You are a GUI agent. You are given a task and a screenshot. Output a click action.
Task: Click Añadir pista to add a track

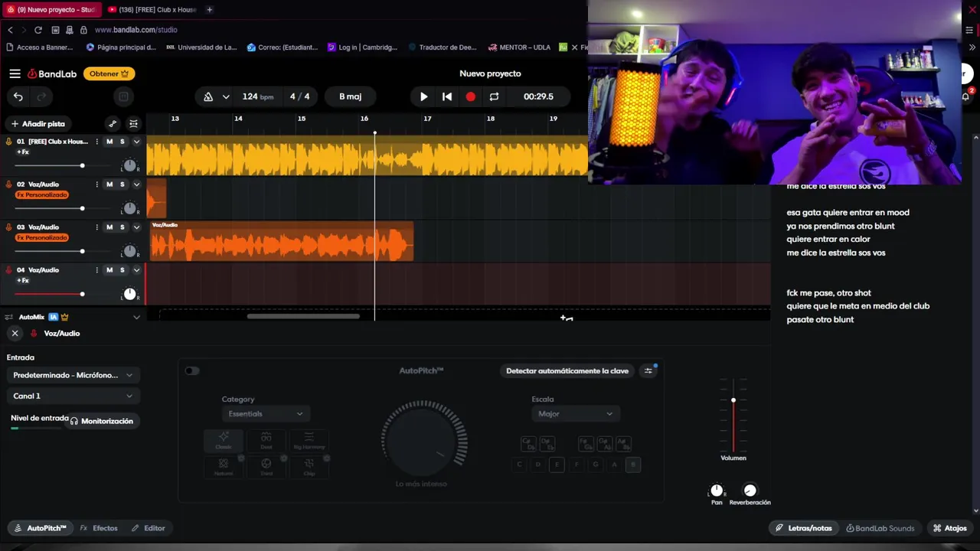(38, 124)
